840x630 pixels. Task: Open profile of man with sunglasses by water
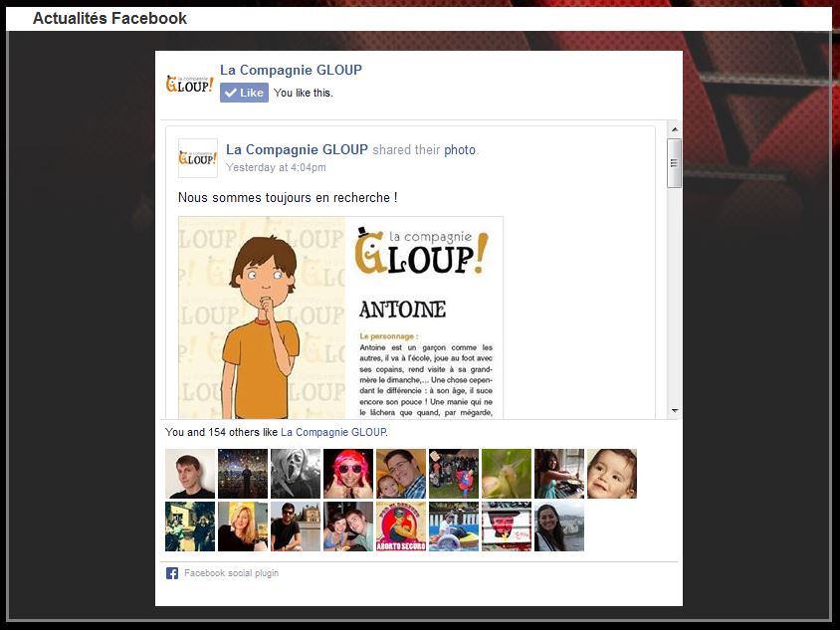click(296, 526)
